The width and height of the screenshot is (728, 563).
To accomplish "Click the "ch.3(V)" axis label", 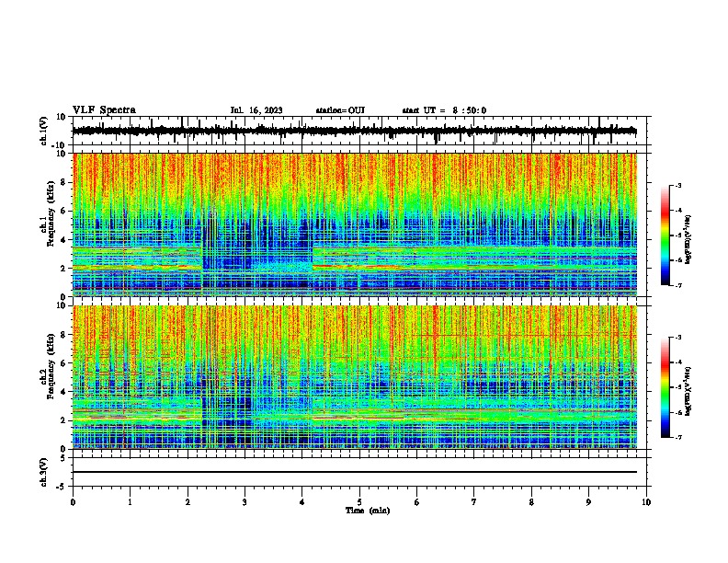I will (44, 472).
